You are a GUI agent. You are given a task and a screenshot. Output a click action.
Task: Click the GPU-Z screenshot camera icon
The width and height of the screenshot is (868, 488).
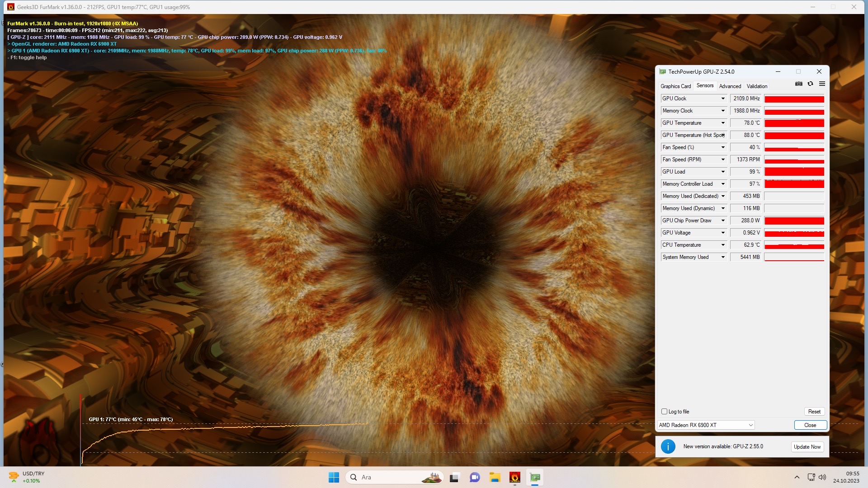(x=799, y=84)
